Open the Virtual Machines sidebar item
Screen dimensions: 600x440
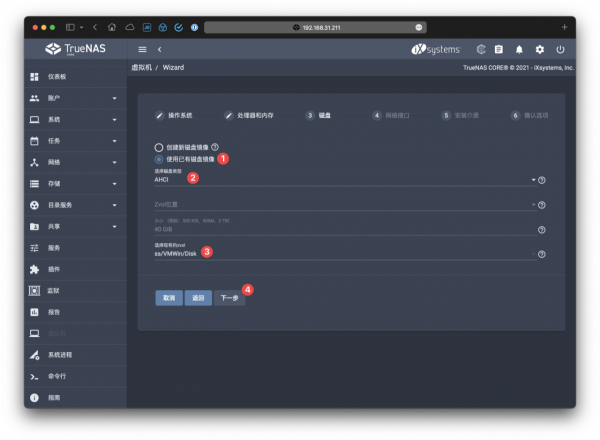coord(75,334)
